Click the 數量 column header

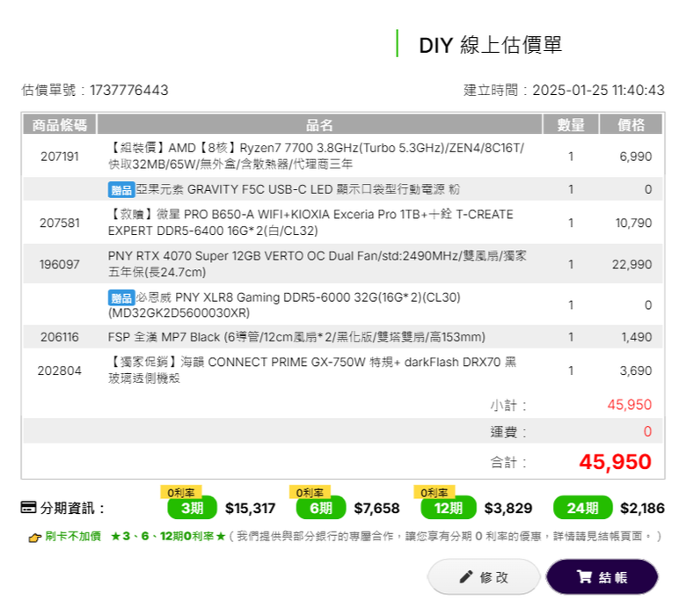click(x=571, y=125)
